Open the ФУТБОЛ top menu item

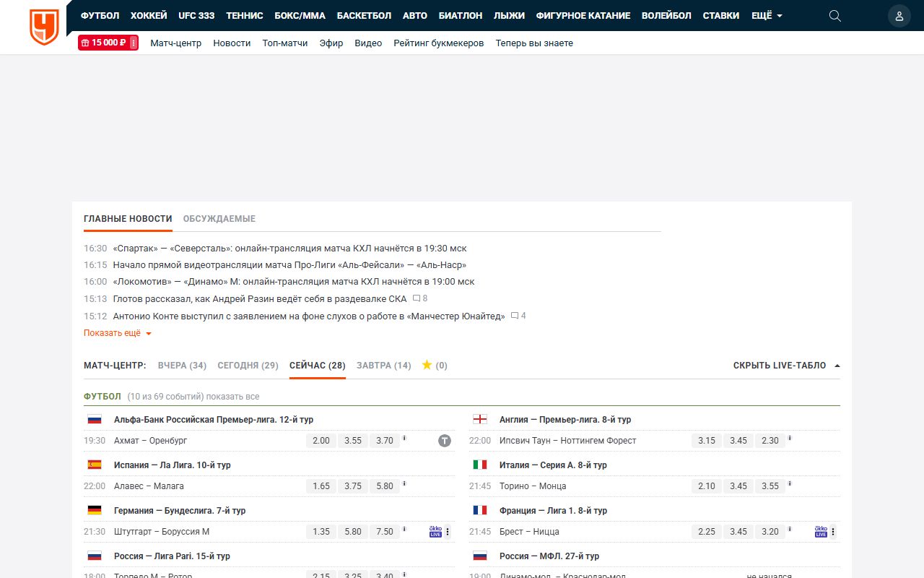[x=100, y=15]
